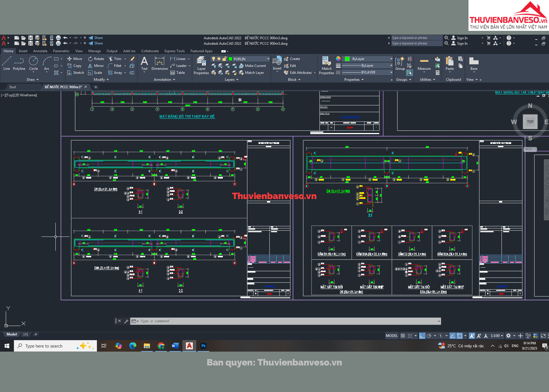
Task: Open the Start file tab
Action: coord(13,87)
